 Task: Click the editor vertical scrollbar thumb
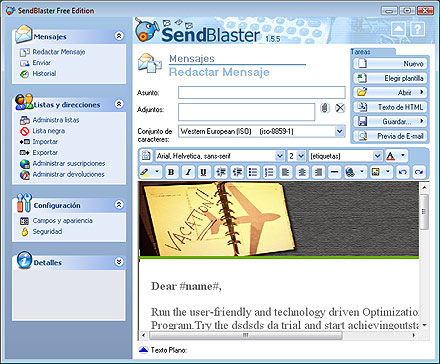tap(424, 212)
